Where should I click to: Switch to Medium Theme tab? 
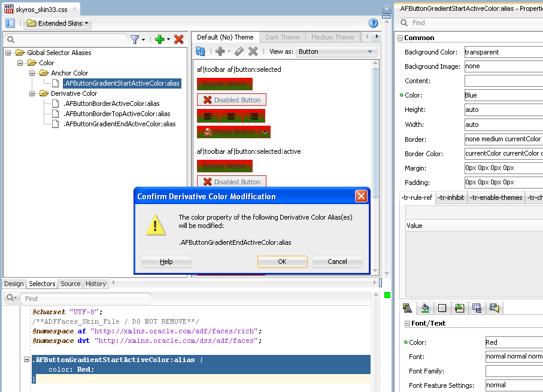[x=332, y=37]
